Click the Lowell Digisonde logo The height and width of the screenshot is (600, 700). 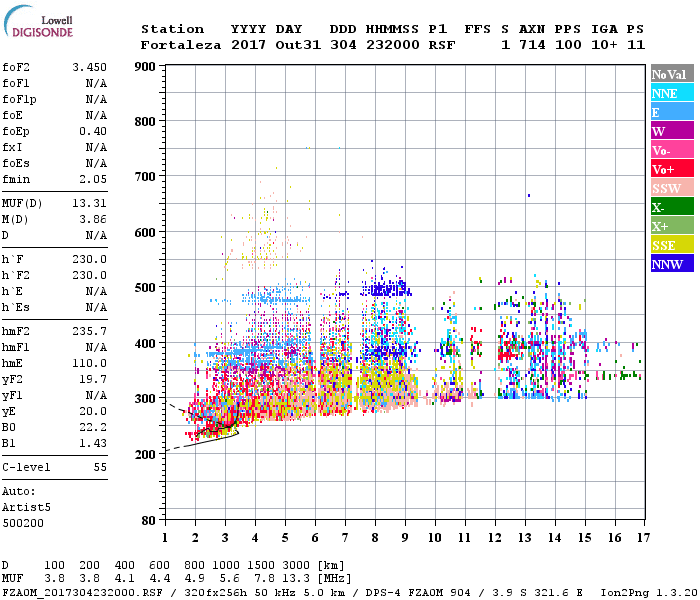pos(37,26)
